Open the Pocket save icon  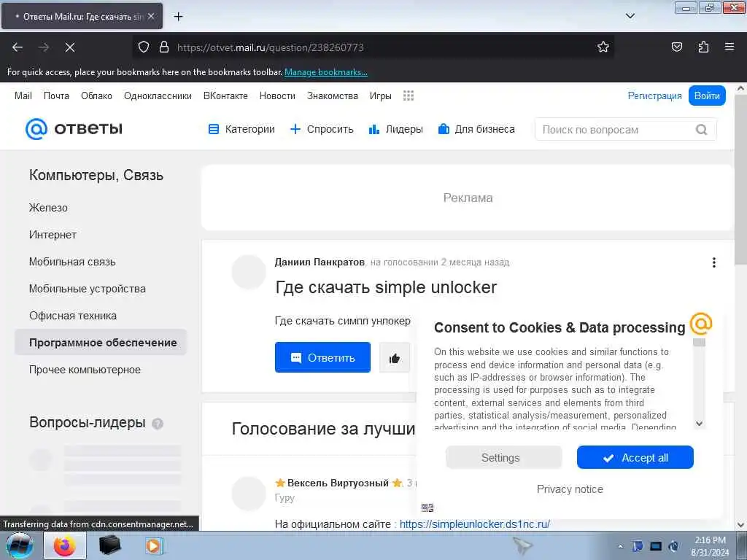[676, 47]
